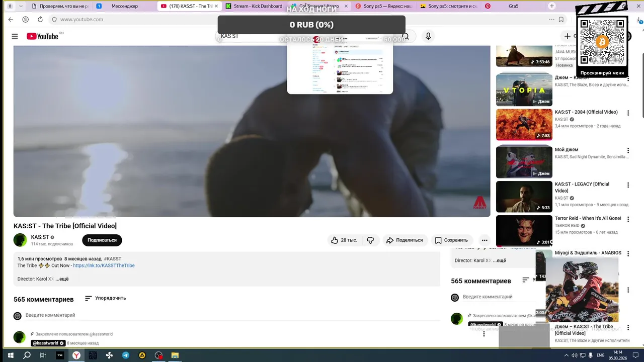Screen dimensions: 644x362
Task: Open tab-group counter 8 in tab strip
Action: (10, 6)
